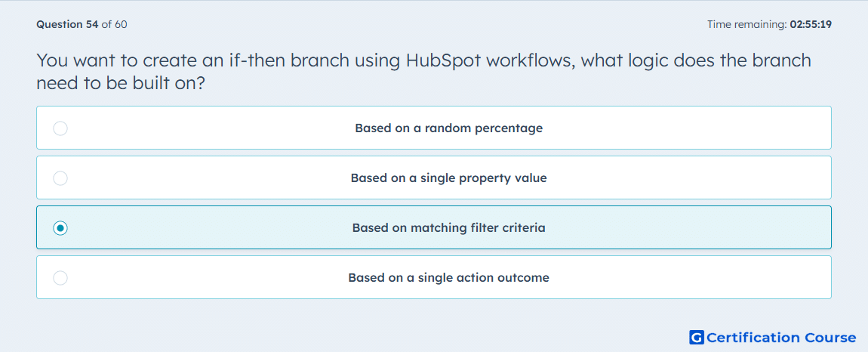Image resolution: width=868 pixels, height=352 pixels.
Task: Select the 'Based on a random percentage' radio button
Action: pyautogui.click(x=60, y=128)
